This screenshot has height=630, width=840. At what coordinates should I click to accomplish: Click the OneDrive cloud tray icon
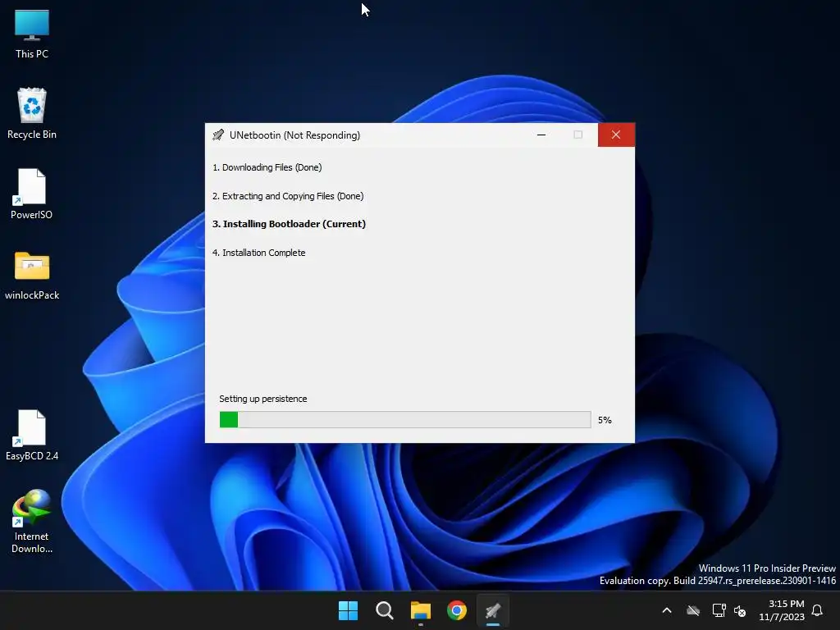693,610
